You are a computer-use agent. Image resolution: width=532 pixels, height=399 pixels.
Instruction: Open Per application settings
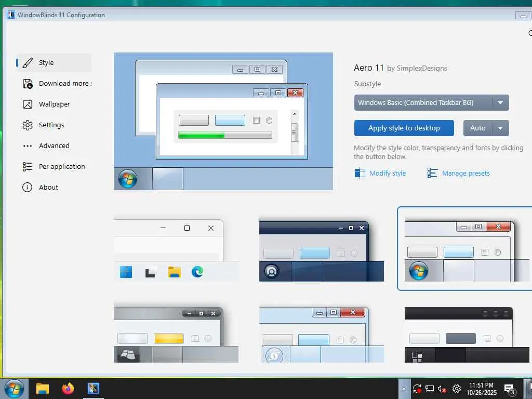pyautogui.click(x=54, y=166)
